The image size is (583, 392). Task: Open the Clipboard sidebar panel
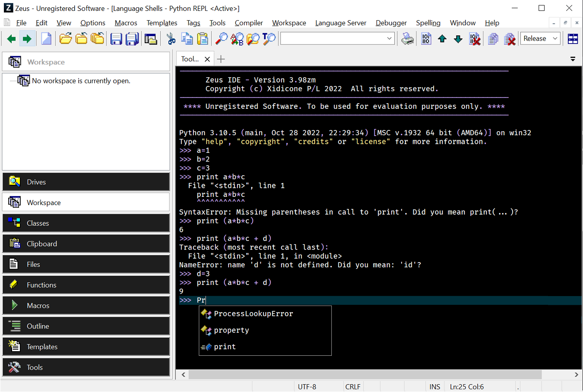click(x=86, y=243)
